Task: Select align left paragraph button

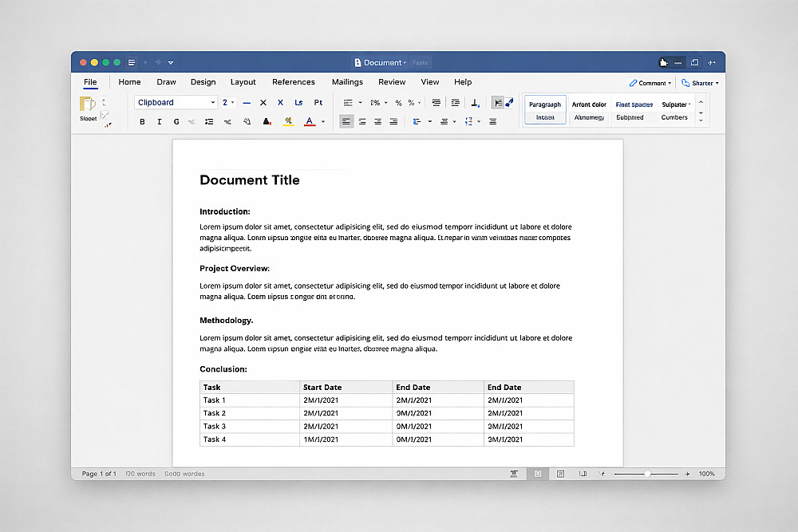Action: click(x=346, y=121)
